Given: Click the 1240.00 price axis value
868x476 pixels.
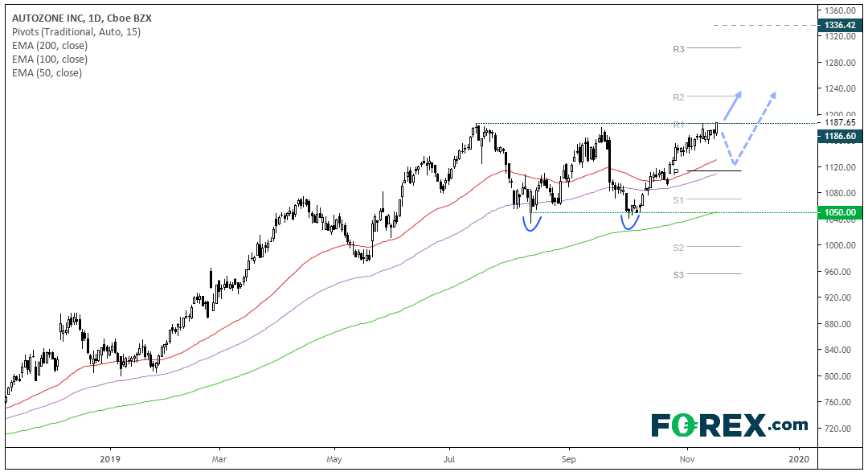Looking at the screenshot, I should point(840,88).
